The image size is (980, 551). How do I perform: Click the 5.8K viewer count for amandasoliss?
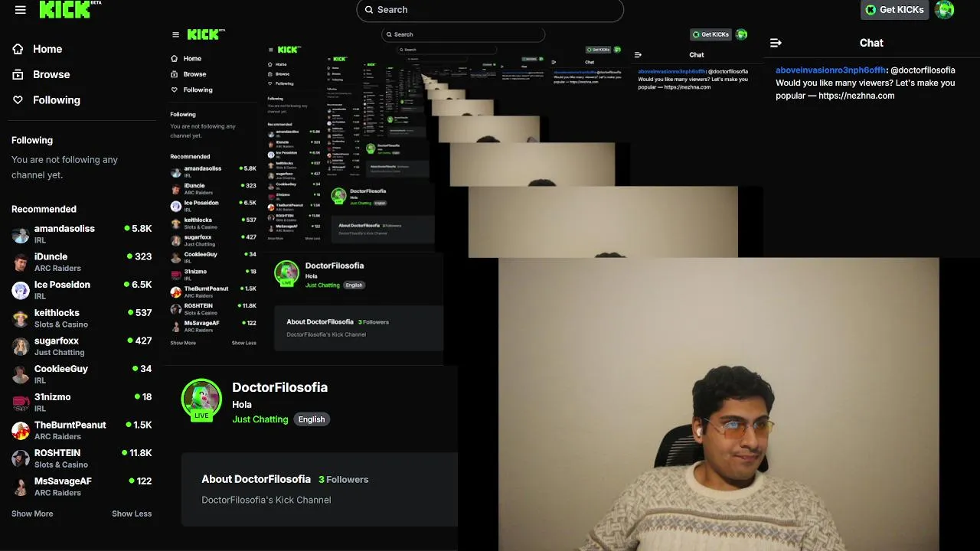tap(142, 229)
